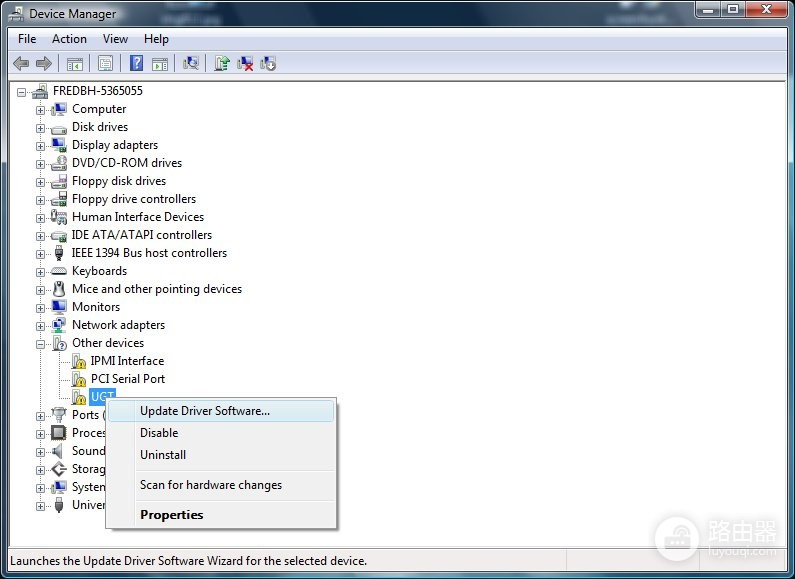Select the Mice and other pointing devices label

point(157,289)
